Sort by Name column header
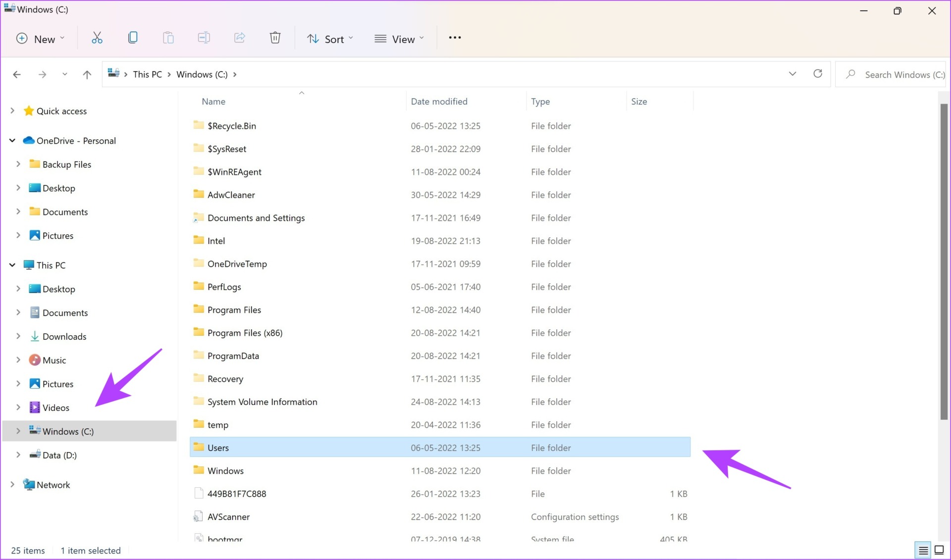 point(213,102)
